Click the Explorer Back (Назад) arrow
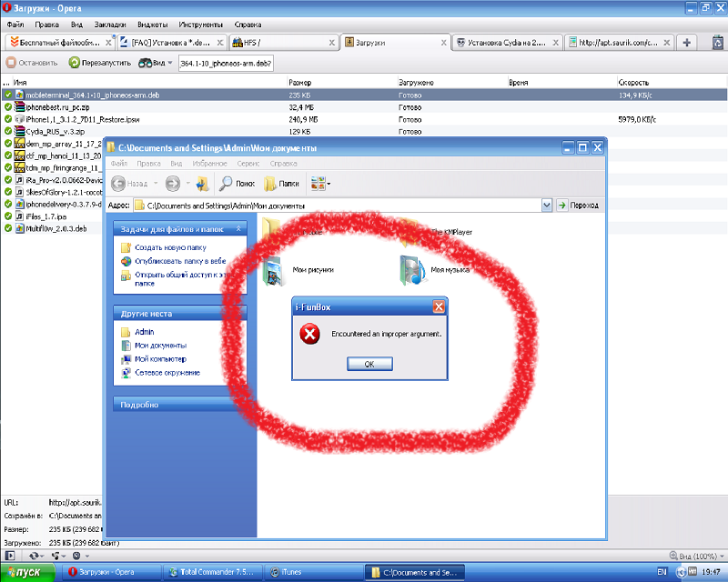 pos(119,183)
